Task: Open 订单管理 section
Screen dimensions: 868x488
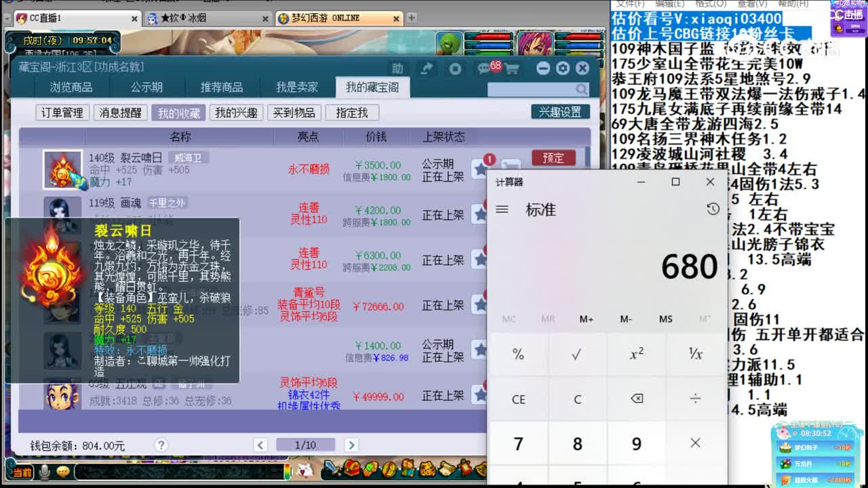Action: pos(62,113)
